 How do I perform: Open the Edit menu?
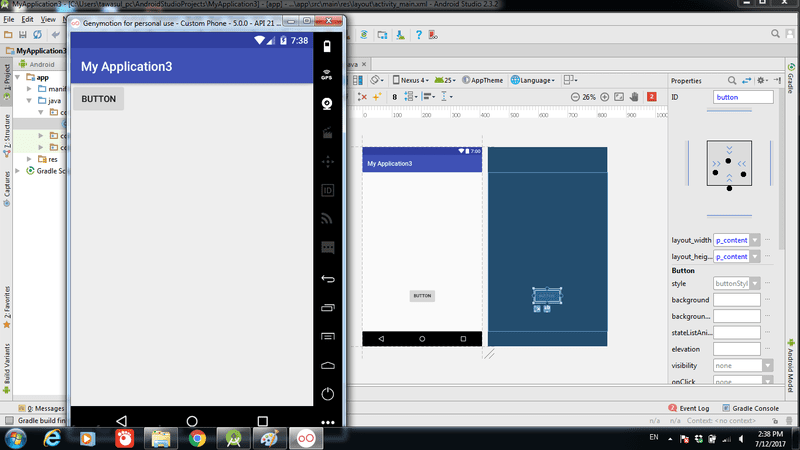[x=27, y=19]
